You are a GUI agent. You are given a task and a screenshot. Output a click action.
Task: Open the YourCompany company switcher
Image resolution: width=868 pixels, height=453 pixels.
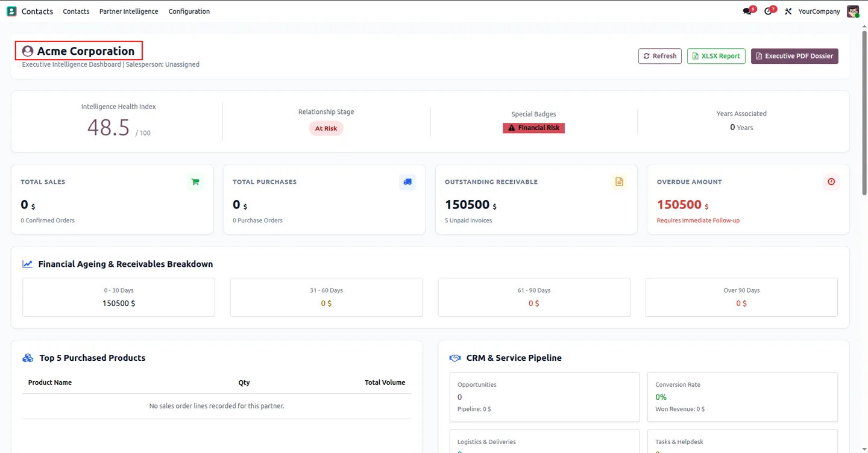[x=819, y=11]
